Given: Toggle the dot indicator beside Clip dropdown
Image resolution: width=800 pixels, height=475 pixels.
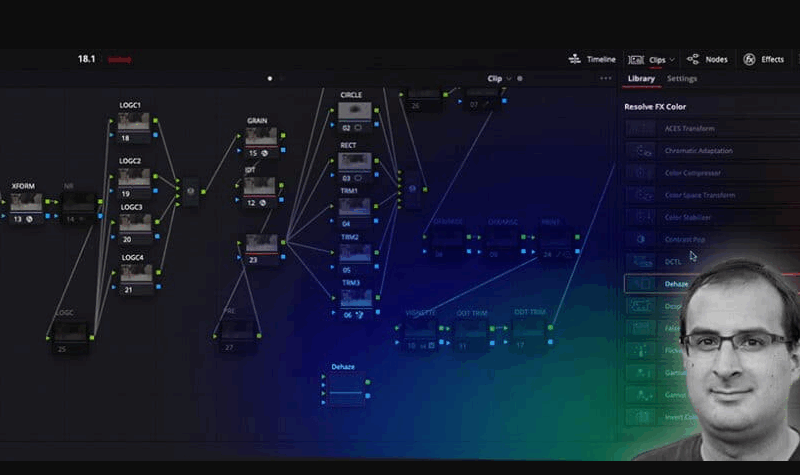Looking at the screenshot, I should (x=520, y=79).
